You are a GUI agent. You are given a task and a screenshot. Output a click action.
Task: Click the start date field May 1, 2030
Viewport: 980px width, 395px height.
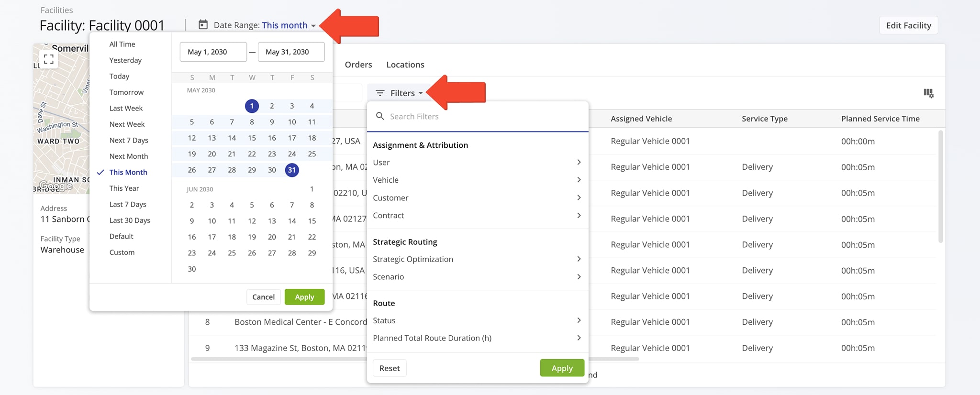[x=213, y=52]
